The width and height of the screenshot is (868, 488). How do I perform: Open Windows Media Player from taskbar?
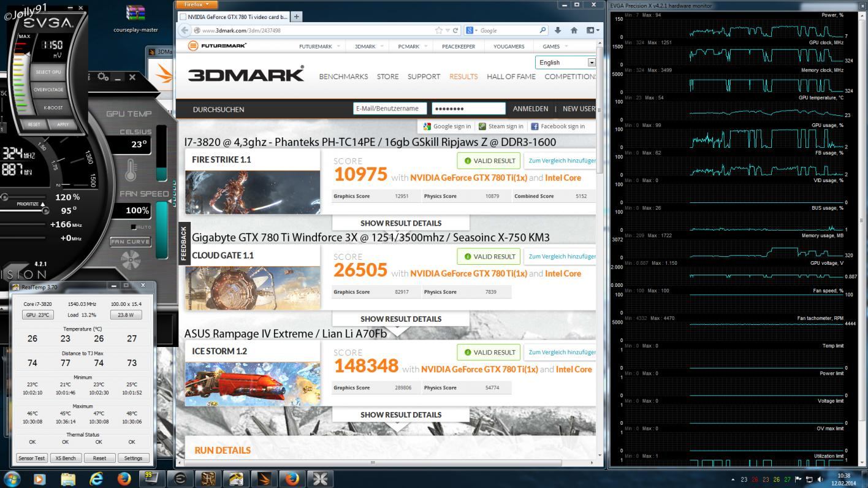[40, 479]
